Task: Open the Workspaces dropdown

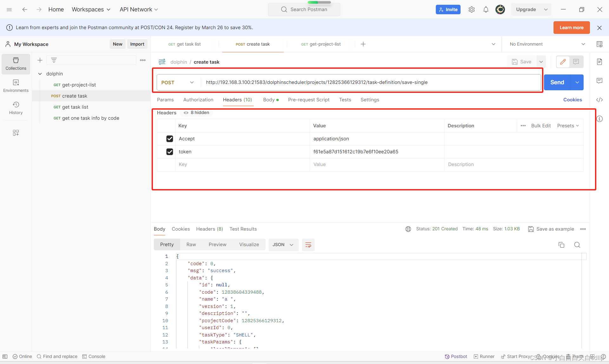Action: [x=91, y=10]
